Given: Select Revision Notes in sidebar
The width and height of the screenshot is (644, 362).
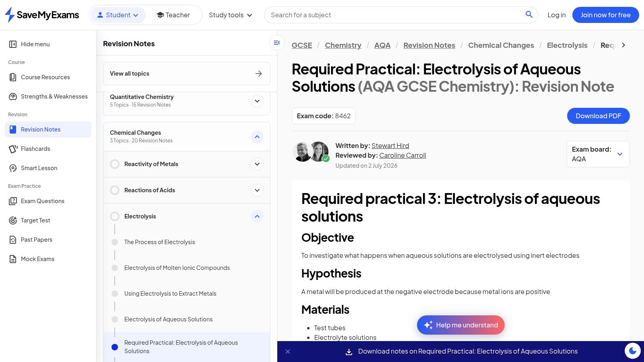Looking at the screenshot, I should click(x=48, y=130).
